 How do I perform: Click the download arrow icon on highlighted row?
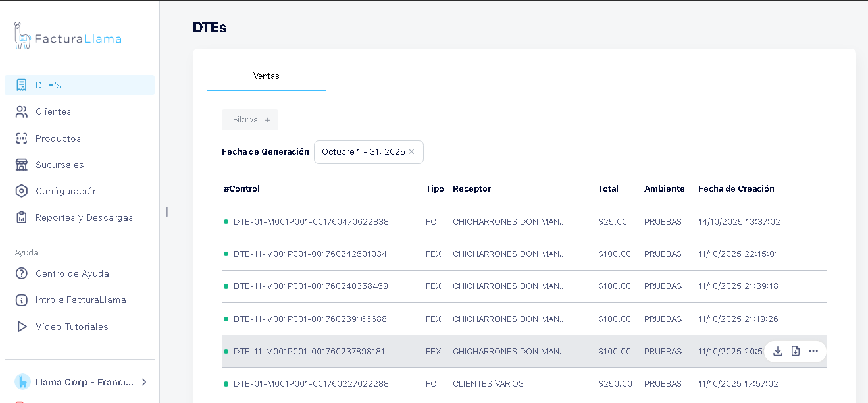point(778,351)
